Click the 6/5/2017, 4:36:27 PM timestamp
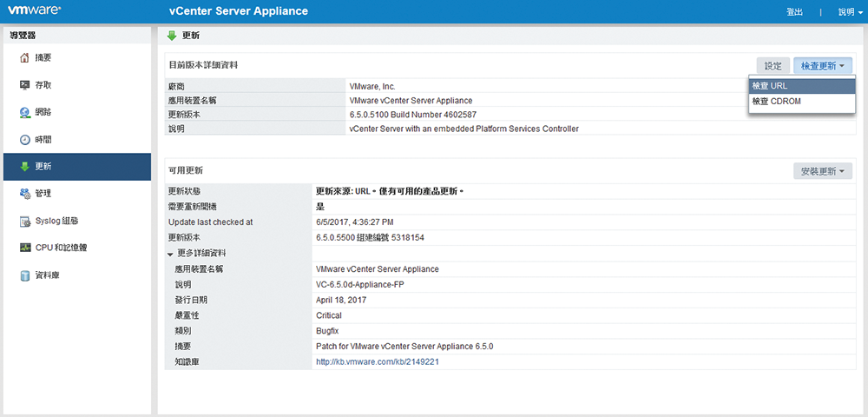Screen dimensions: 868x417 355,222
